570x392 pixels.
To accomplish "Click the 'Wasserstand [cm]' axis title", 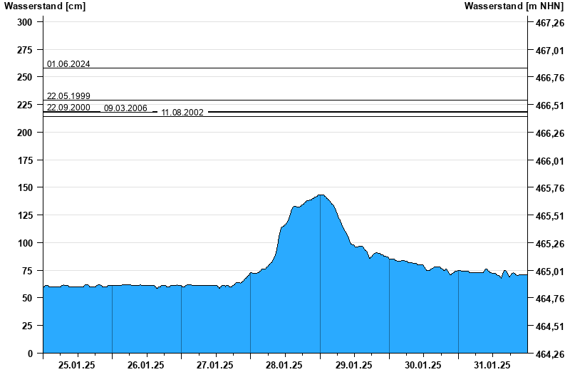I will point(44,6).
